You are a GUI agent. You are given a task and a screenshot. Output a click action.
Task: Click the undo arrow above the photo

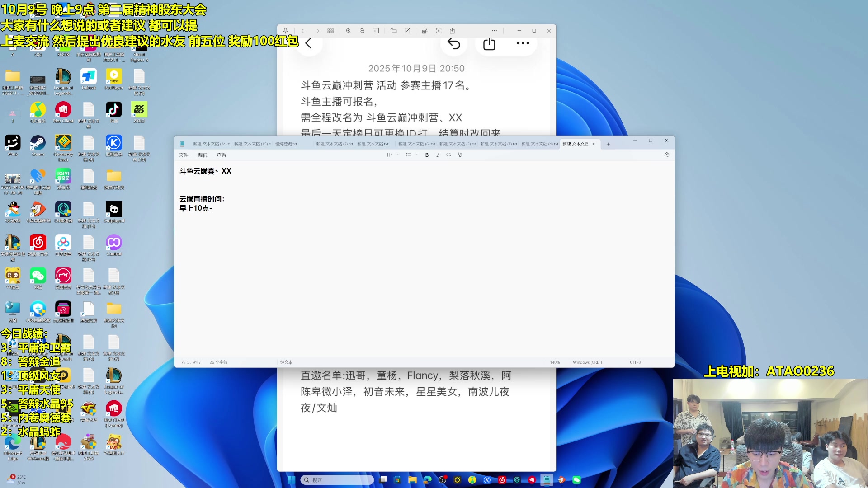pos(454,44)
